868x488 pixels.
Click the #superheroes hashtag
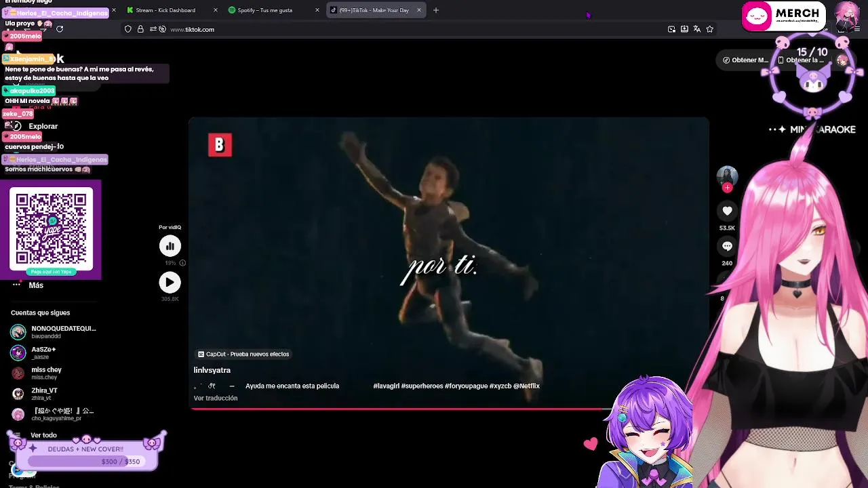click(422, 386)
